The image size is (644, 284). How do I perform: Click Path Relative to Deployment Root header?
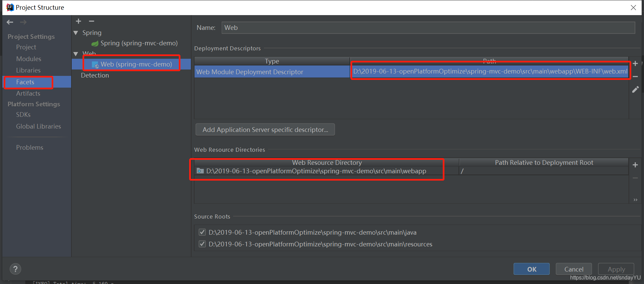(544, 162)
